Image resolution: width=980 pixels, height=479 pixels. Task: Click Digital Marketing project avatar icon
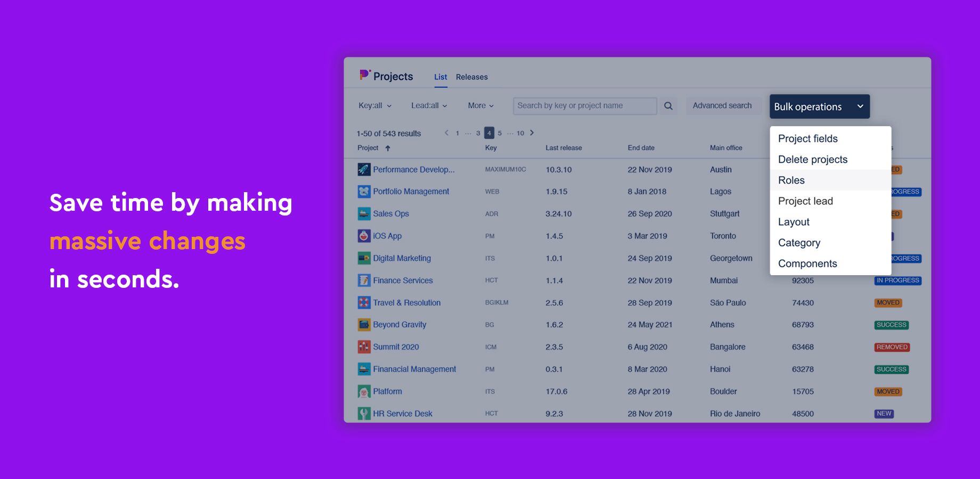click(x=364, y=258)
